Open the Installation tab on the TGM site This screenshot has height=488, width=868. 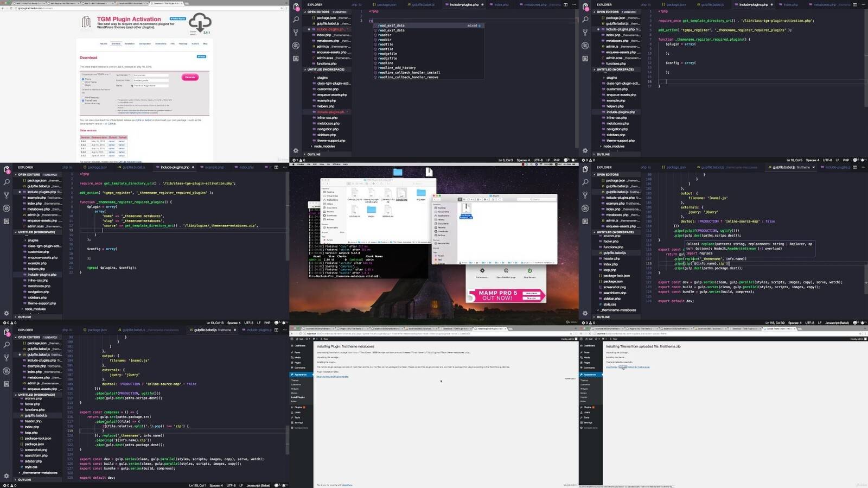click(x=130, y=43)
